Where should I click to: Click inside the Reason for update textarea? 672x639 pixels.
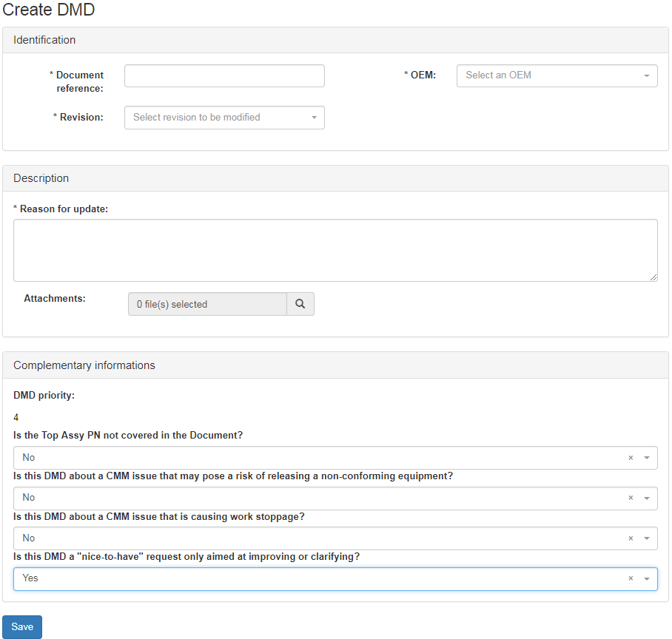point(335,250)
